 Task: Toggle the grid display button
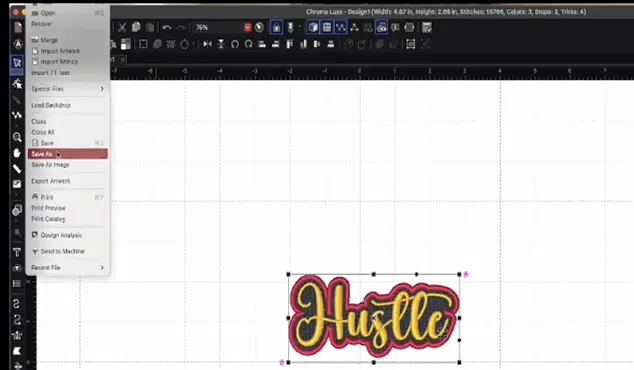point(327,27)
